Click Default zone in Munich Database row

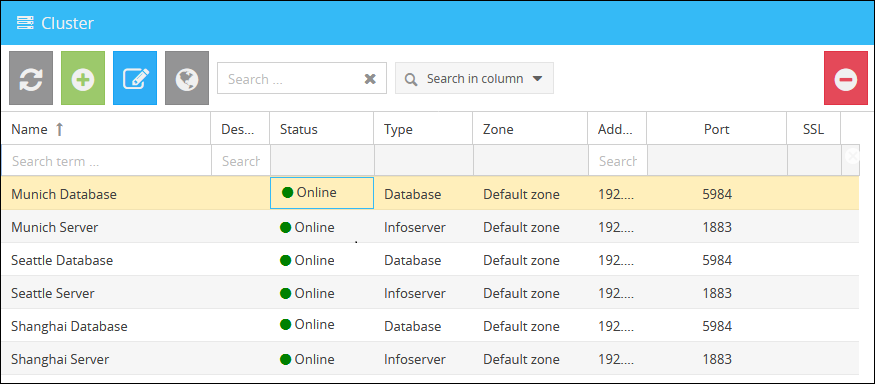pos(521,194)
